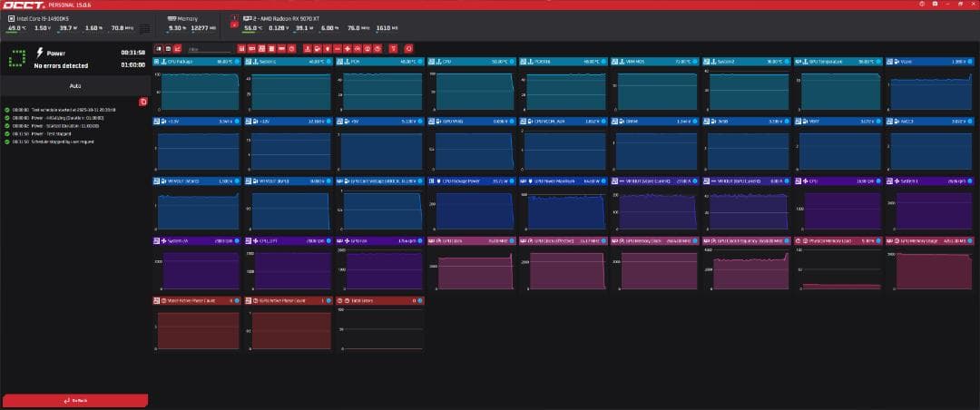
Task: Click the OCCT logo in the title bar
Action: click(23, 6)
